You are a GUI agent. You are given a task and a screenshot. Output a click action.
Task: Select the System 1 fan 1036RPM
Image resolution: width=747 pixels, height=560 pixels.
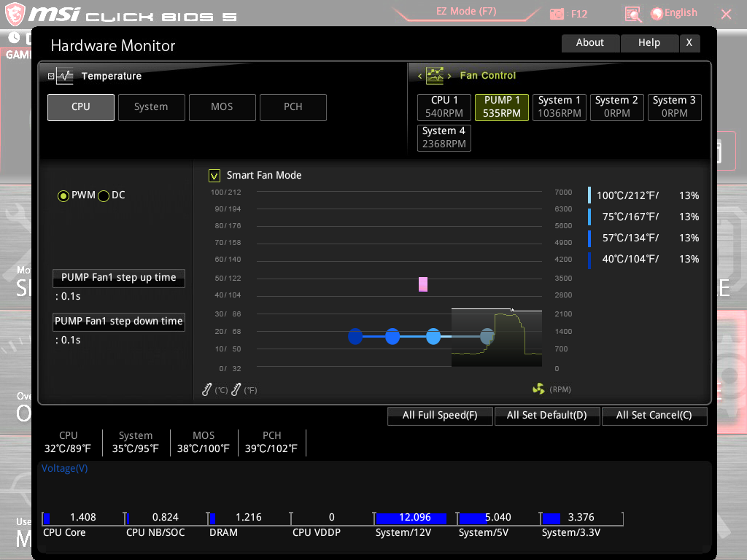pyautogui.click(x=560, y=107)
